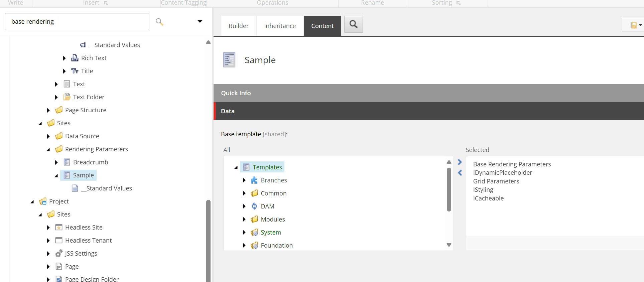Expand the Modules folder
Screen dimensions: 644x282
pos(244,220)
